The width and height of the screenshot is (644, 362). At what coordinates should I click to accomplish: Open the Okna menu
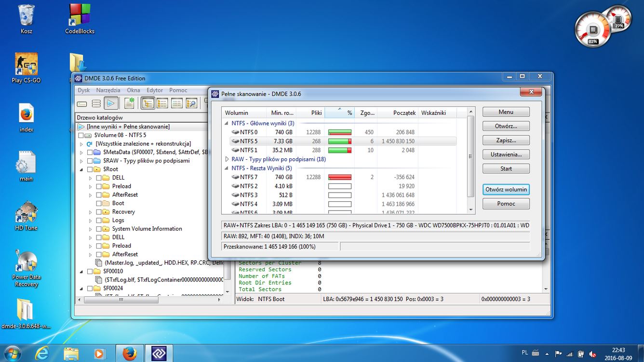[x=134, y=90]
